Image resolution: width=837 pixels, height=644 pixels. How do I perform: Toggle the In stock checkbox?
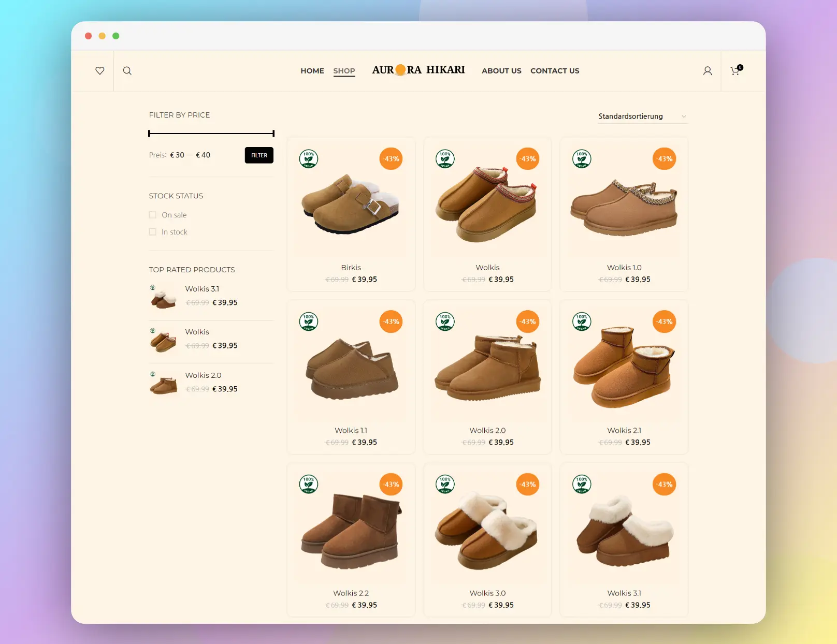pos(153,232)
